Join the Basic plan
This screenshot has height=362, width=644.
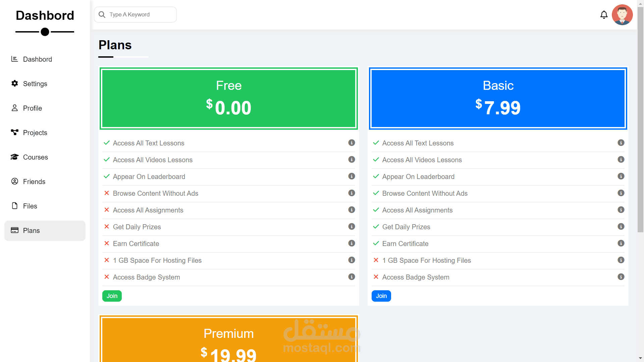[x=381, y=296]
